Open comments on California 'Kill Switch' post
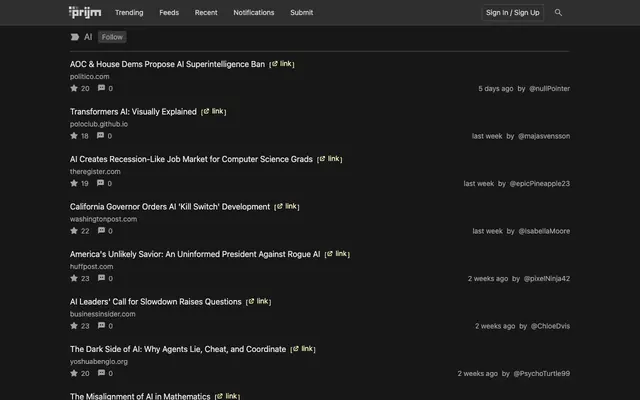This screenshot has height=400, width=640. tap(101, 231)
